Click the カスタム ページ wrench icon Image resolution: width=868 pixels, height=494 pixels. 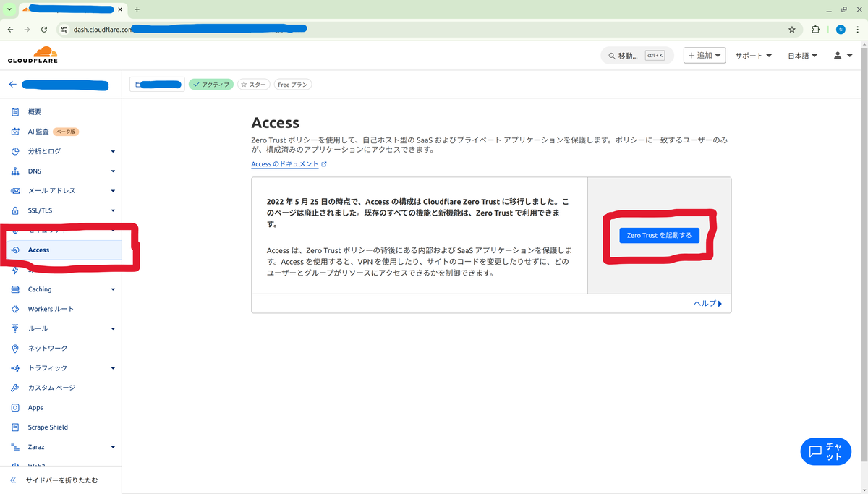(x=15, y=388)
